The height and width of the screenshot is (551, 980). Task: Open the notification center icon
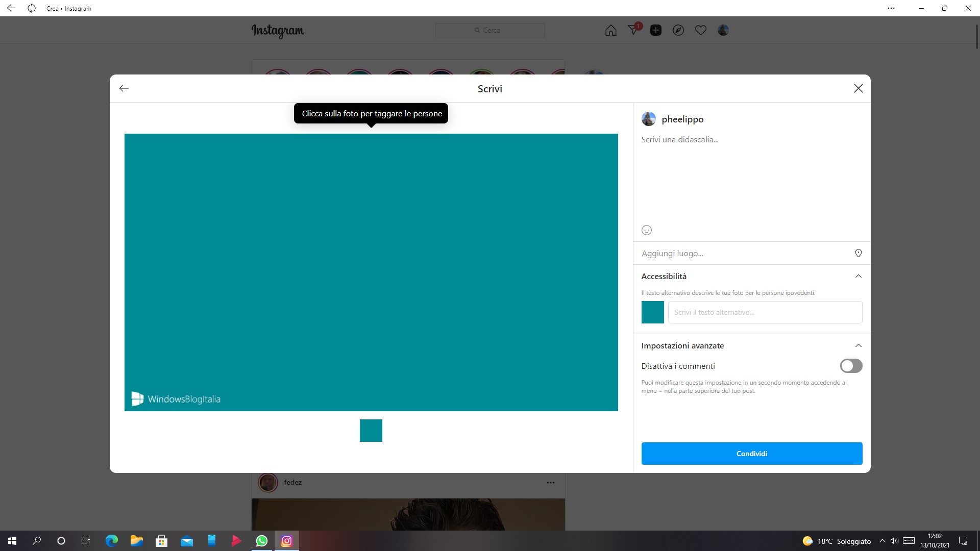(x=963, y=541)
